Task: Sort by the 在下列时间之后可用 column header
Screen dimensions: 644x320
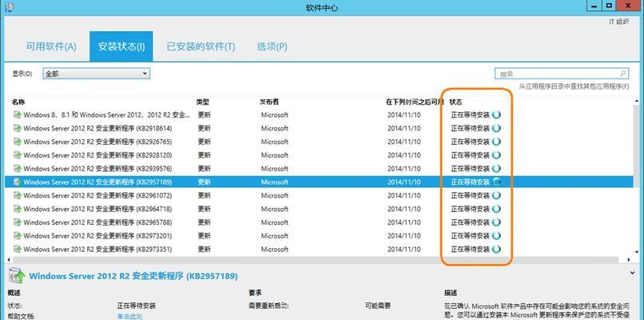Action: (x=415, y=102)
